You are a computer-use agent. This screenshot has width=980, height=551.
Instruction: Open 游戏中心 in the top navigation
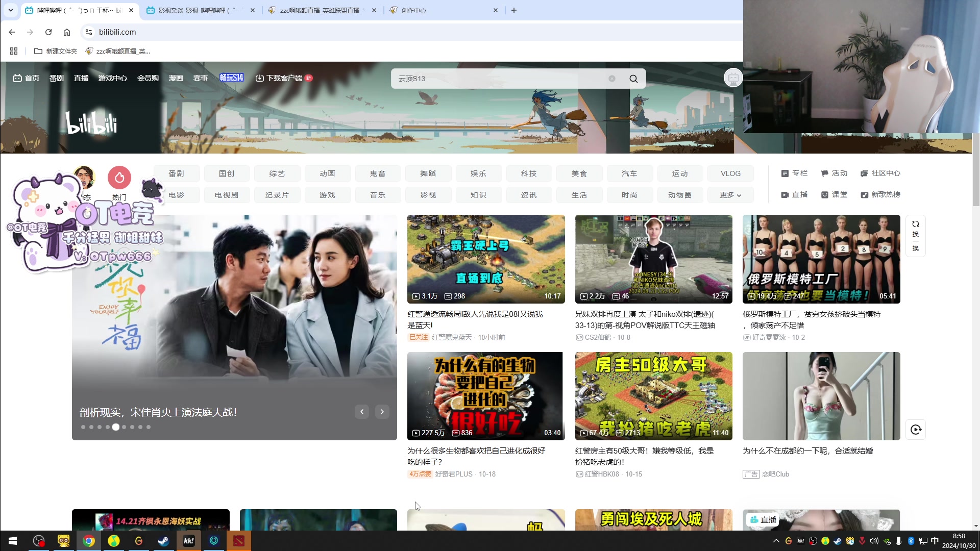(113, 78)
